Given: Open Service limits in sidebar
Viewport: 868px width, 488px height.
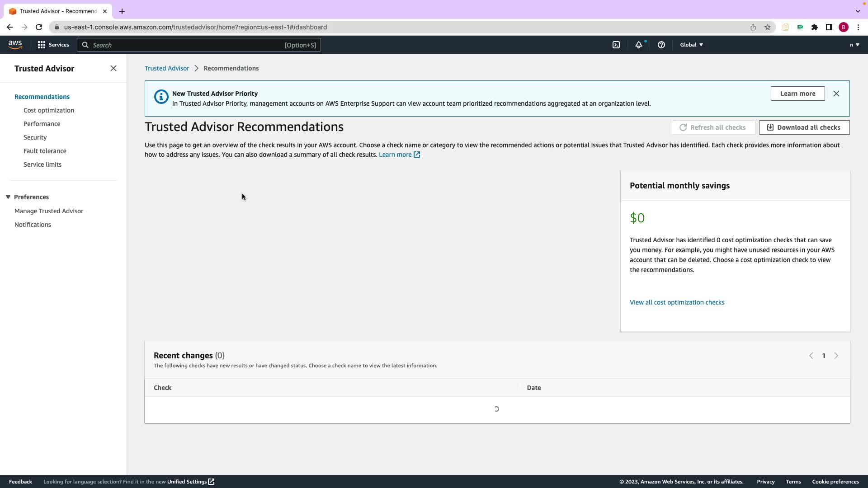Looking at the screenshot, I should point(42,164).
